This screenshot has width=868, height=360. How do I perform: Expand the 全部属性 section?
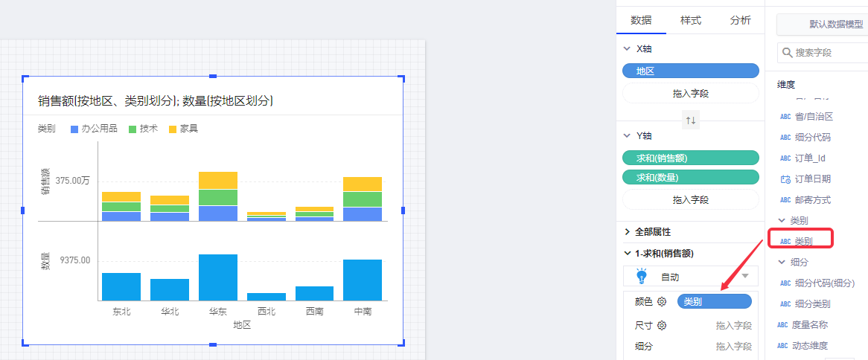[628, 232]
